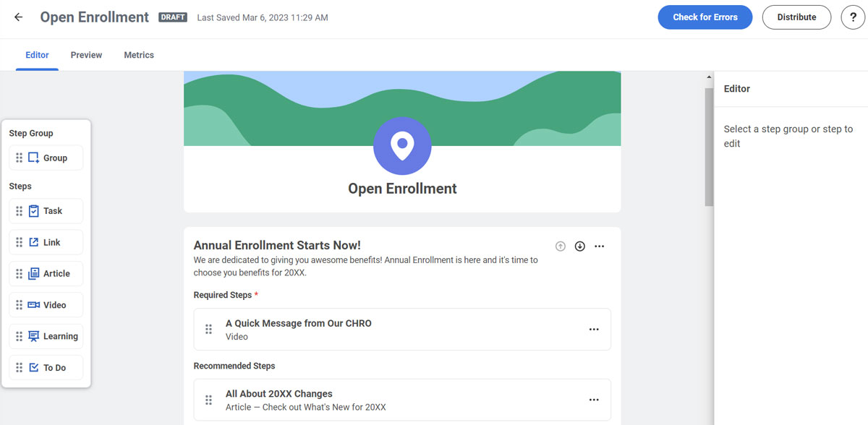Click the Open Enrollment page title
Screen dimensions: 868x425
(95, 17)
